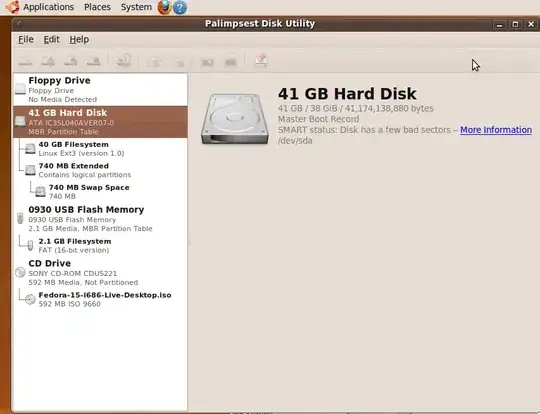Click the 40 GB Filesystem partition icon
This screenshot has width=540, height=414.
pos(30,148)
